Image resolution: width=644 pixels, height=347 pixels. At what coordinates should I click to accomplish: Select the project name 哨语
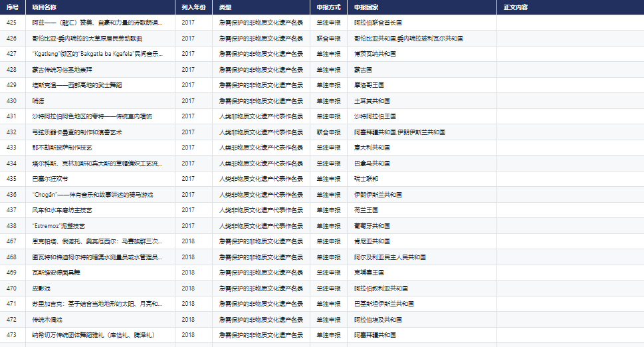[38, 101]
